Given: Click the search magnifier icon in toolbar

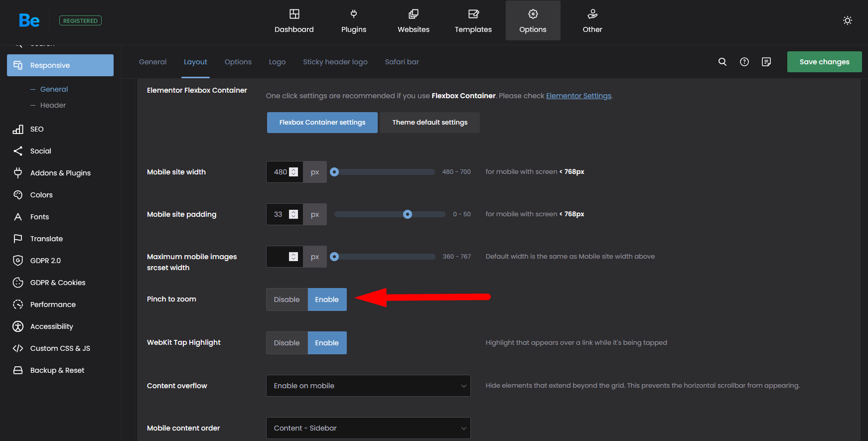Looking at the screenshot, I should [722, 62].
